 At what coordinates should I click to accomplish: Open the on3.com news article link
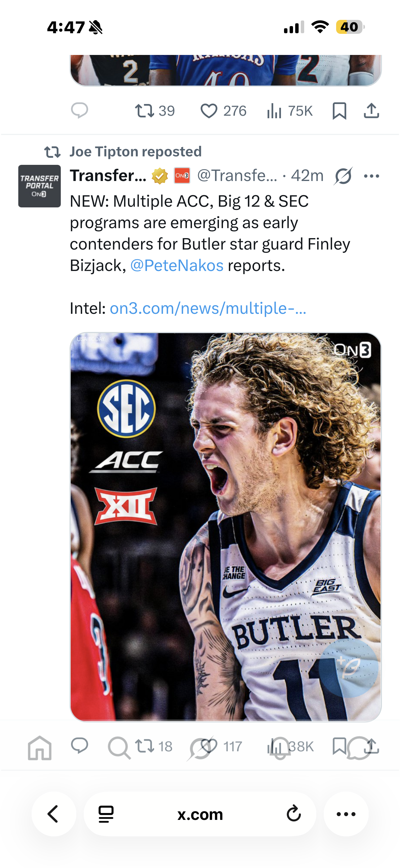pos(208,308)
